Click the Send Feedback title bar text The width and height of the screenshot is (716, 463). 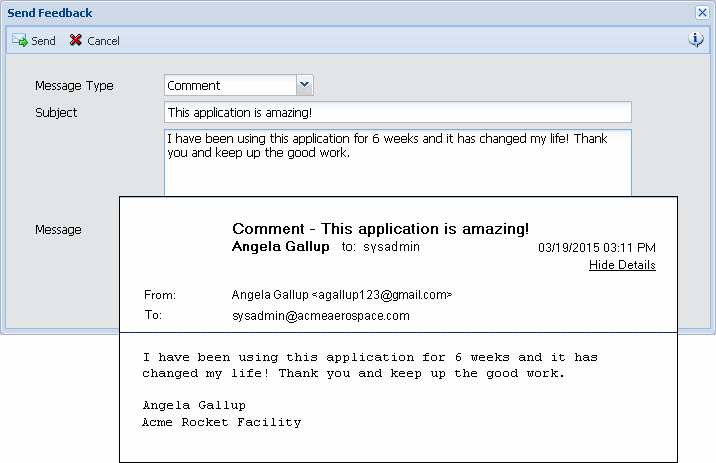click(50, 13)
